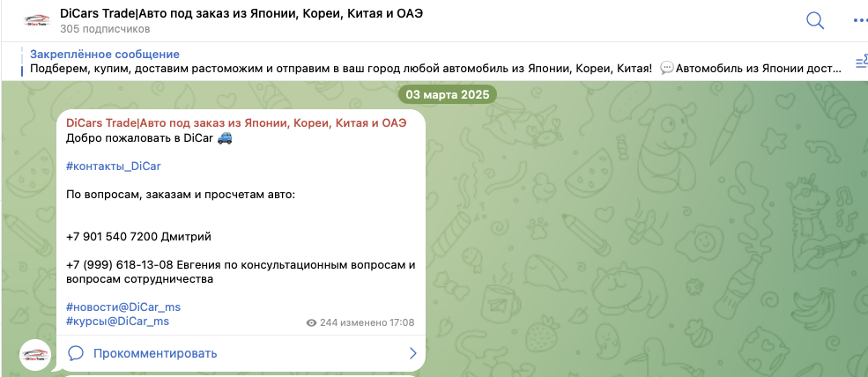Open search in the channel header

(815, 20)
